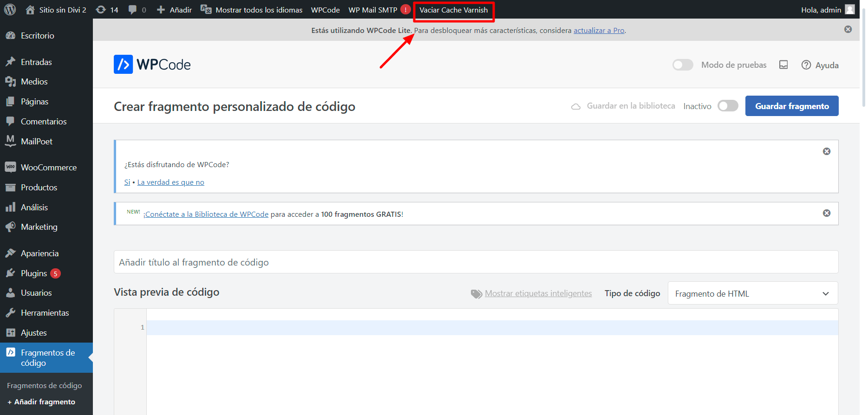
Task: Click the La verdad es que no link
Action: [171, 182]
